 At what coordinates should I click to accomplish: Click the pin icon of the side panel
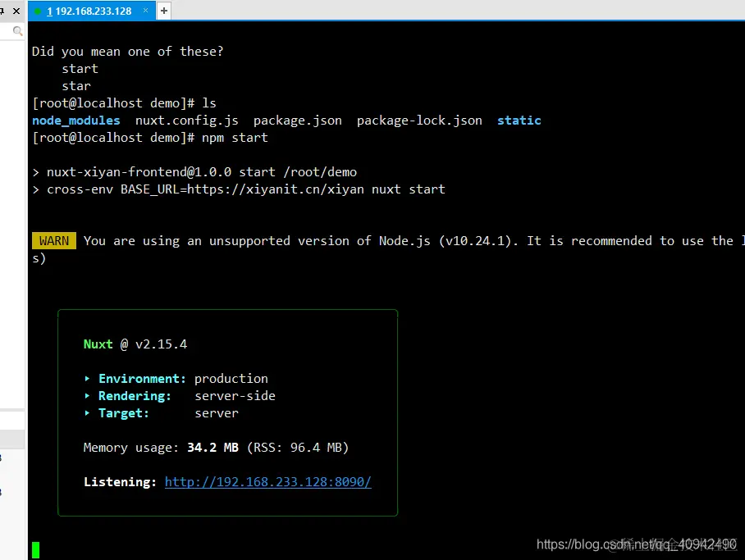pyautogui.click(x=2, y=11)
